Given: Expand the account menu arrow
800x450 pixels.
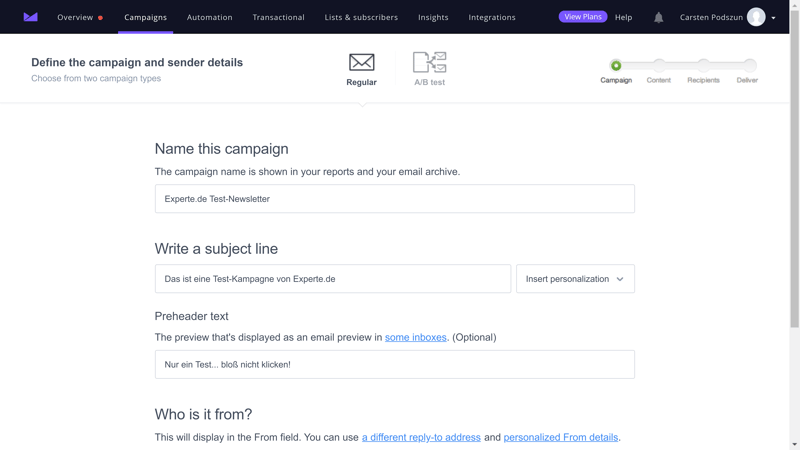Looking at the screenshot, I should click(x=774, y=18).
